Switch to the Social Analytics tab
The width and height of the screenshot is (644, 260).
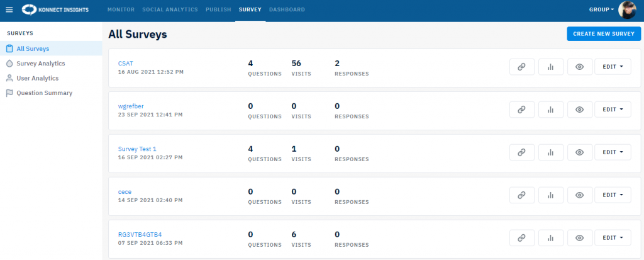[x=170, y=9]
